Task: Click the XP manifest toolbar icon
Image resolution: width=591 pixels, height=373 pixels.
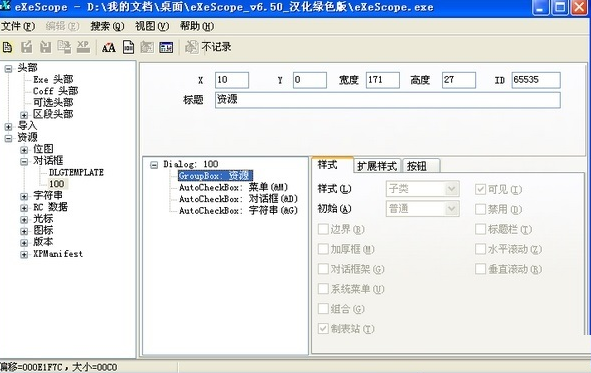Action: (x=83, y=47)
